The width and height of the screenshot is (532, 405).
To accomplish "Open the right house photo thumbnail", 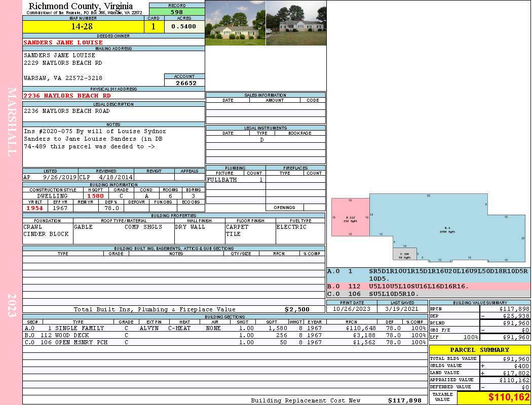I will [296, 23].
